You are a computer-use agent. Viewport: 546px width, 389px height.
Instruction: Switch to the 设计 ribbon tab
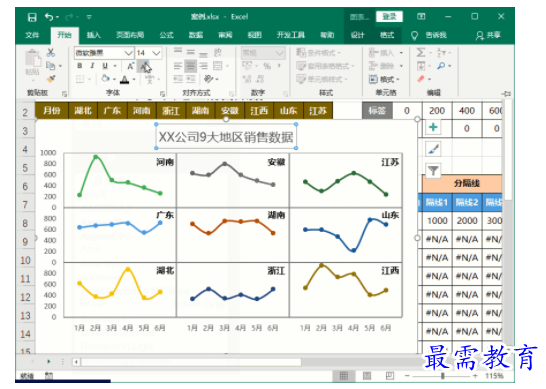(358, 35)
